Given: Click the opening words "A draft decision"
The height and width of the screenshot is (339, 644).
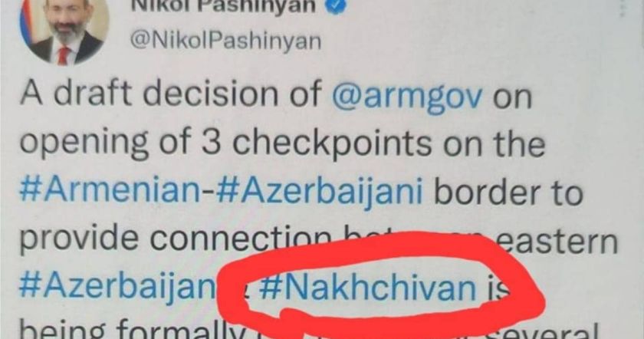Looking at the screenshot, I should coord(169,93).
